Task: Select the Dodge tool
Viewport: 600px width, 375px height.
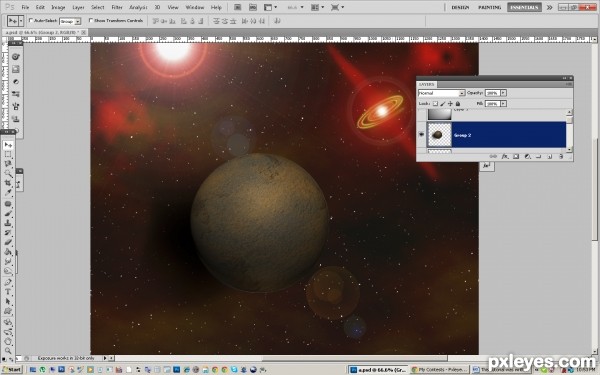Action: (x=8, y=271)
